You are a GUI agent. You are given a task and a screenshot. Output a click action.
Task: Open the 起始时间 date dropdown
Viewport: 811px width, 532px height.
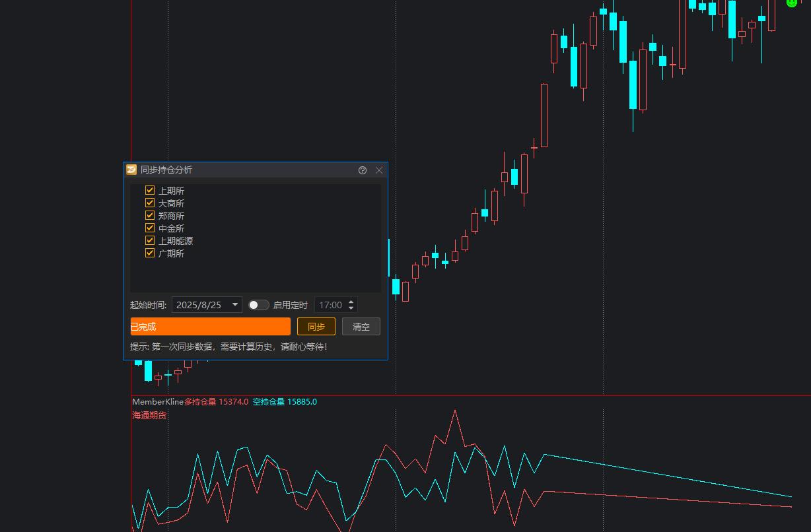coord(235,305)
